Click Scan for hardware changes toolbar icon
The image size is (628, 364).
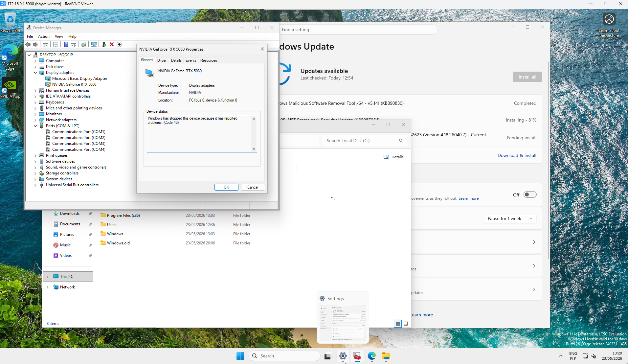94,44
